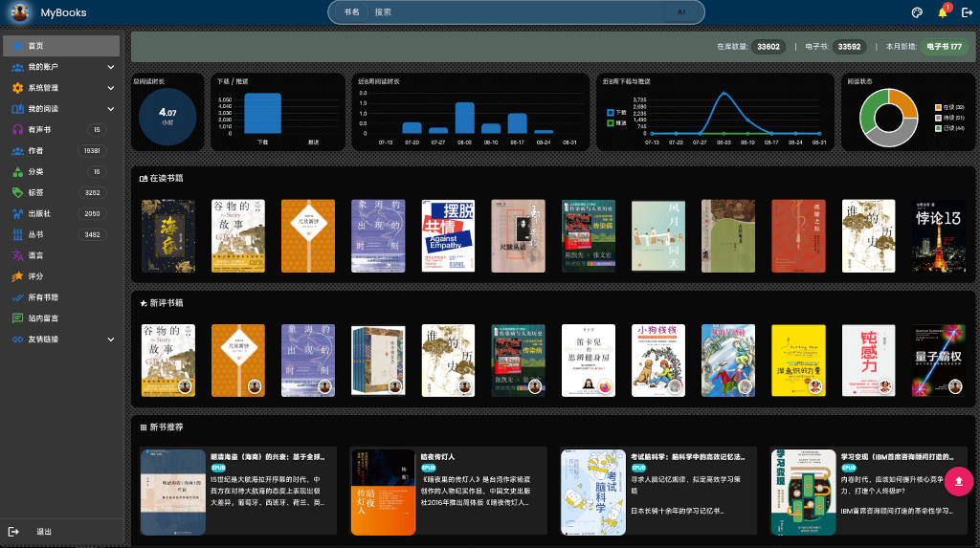Expand the 友情链接 chevron
Image resolution: width=980 pixels, height=548 pixels.
pyautogui.click(x=111, y=340)
